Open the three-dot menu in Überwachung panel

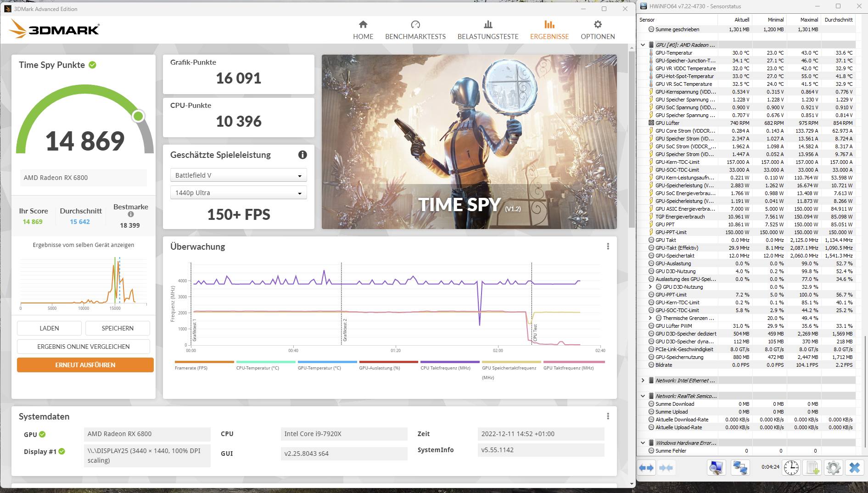[x=608, y=246]
